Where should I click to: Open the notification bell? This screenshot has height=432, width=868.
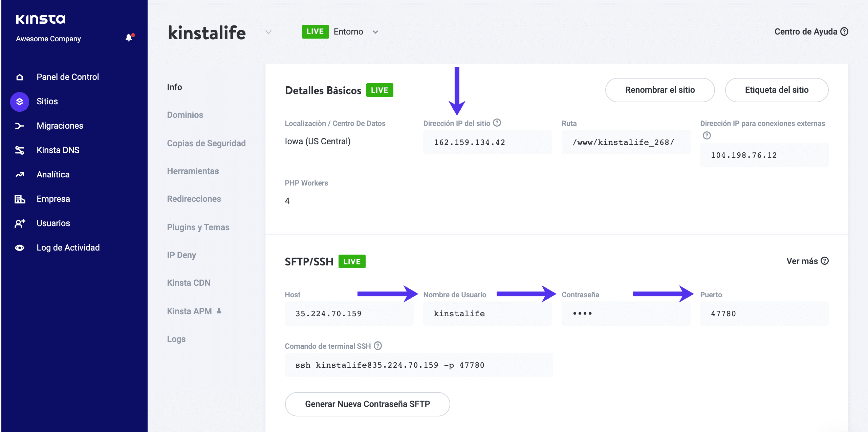coord(129,38)
